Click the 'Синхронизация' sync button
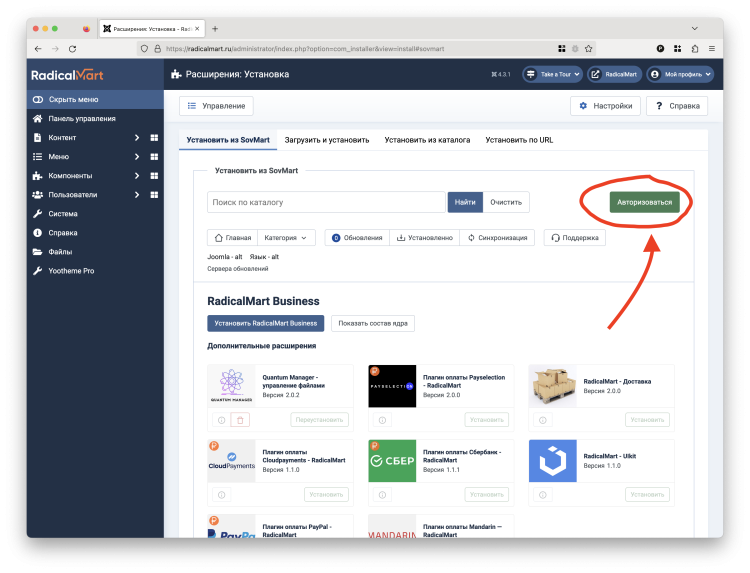The width and height of the screenshot is (750, 573). click(499, 238)
